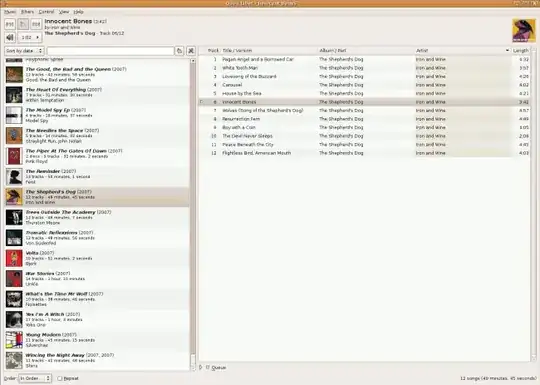Click The Needles the Space album cover
This screenshot has height=385, width=540.
[x=14, y=136]
